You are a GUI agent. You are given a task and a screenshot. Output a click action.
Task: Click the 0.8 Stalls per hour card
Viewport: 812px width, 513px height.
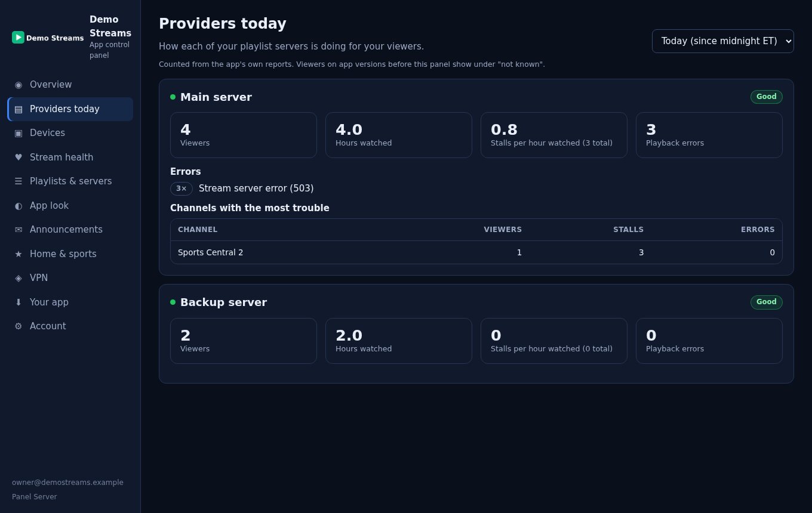click(554, 135)
